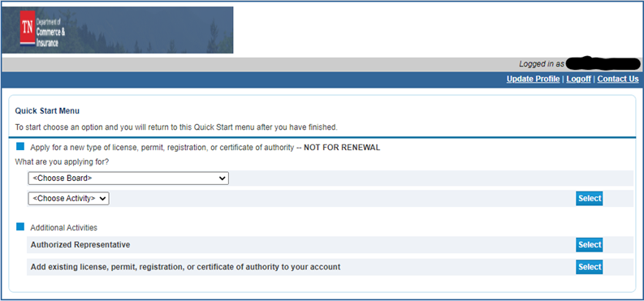
Task: Click the Quick Start Menu heading
Action: pyautogui.click(x=47, y=110)
